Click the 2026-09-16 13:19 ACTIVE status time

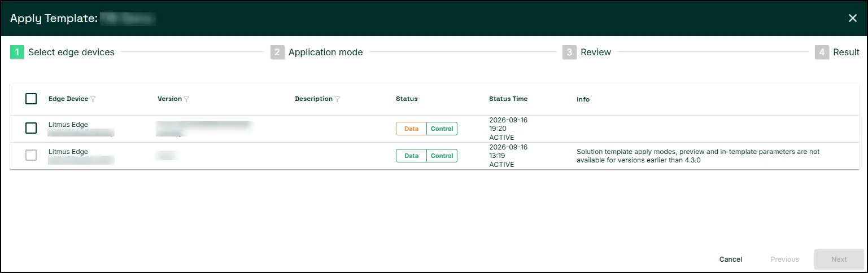point(508,156)
